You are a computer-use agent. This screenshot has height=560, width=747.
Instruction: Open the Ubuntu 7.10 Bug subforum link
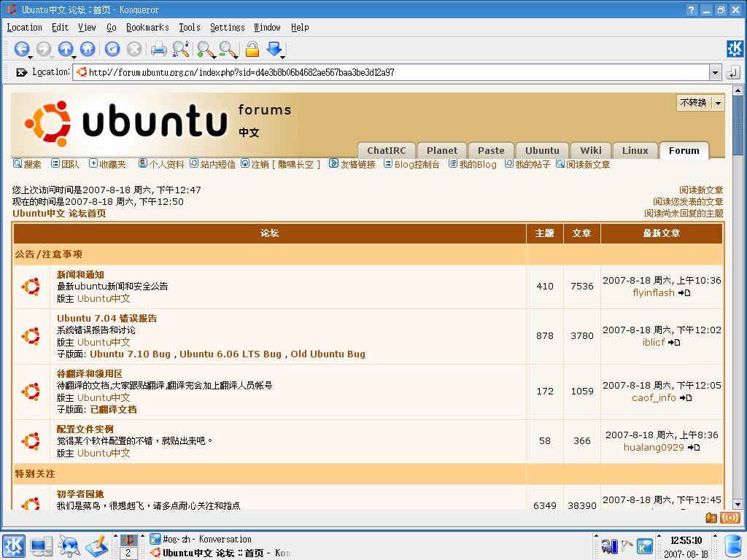130,354
